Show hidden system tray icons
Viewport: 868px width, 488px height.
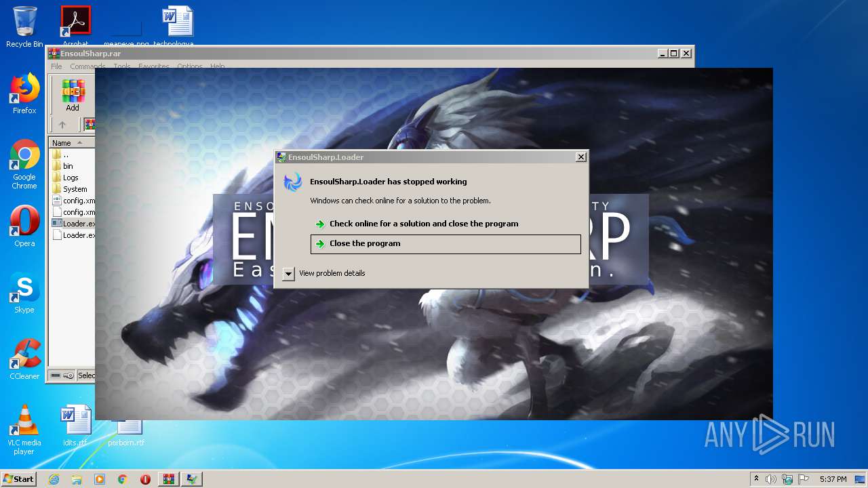756,479
